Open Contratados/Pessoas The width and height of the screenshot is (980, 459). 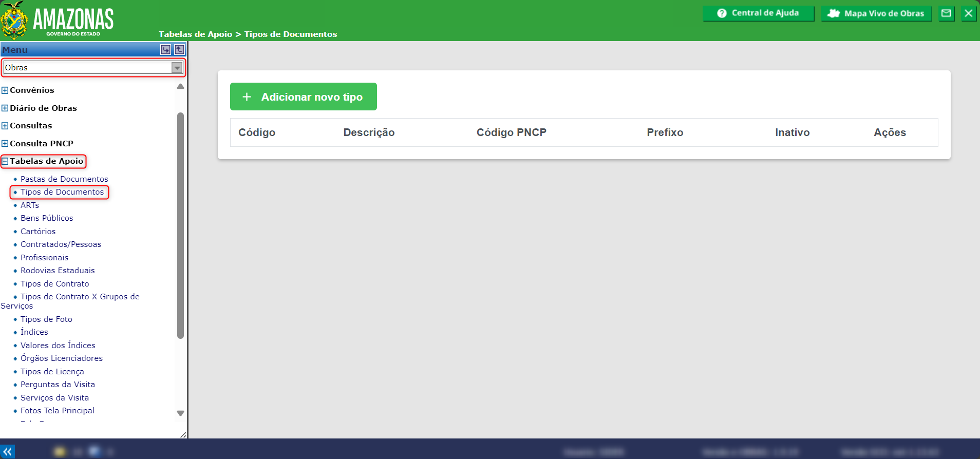[61, 244]
